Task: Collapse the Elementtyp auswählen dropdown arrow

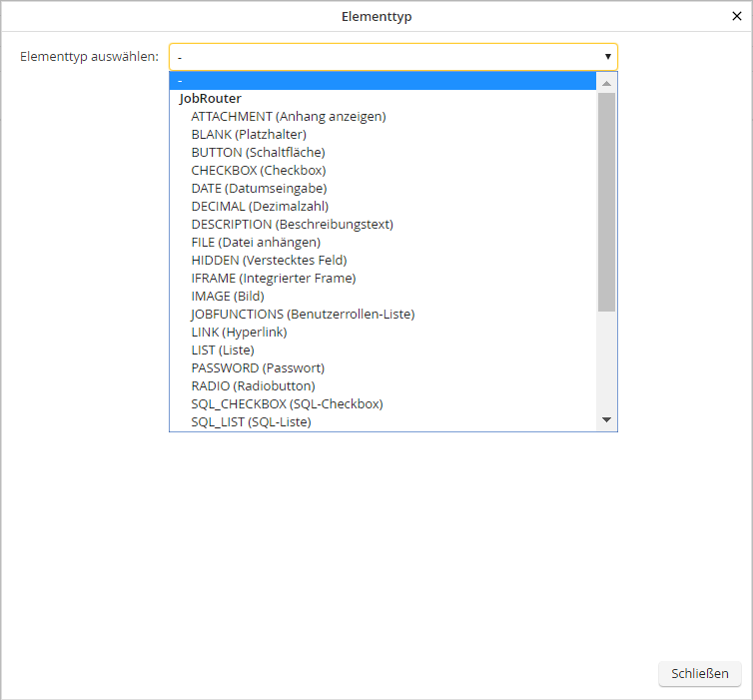Action: tap(606, 57)
